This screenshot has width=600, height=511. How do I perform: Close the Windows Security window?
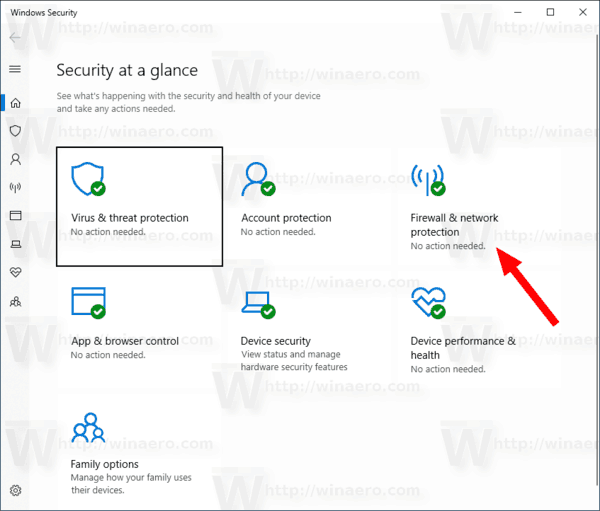583,12
